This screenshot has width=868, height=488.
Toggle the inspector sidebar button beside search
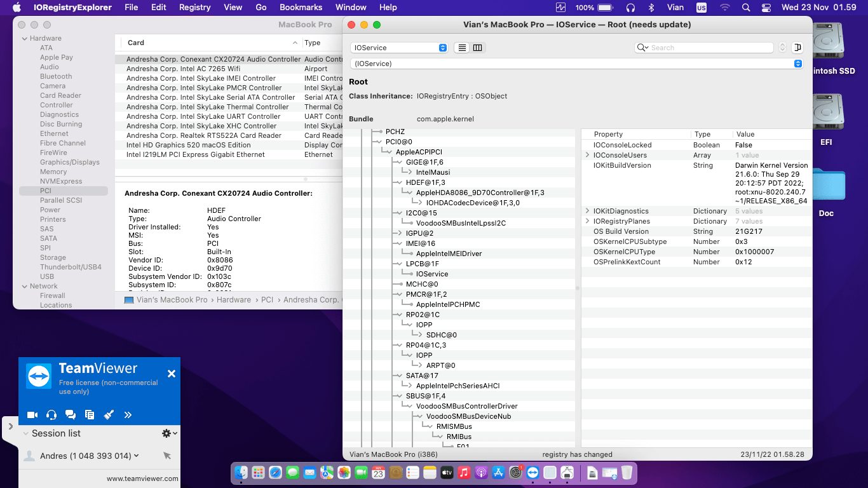[797, 48]
